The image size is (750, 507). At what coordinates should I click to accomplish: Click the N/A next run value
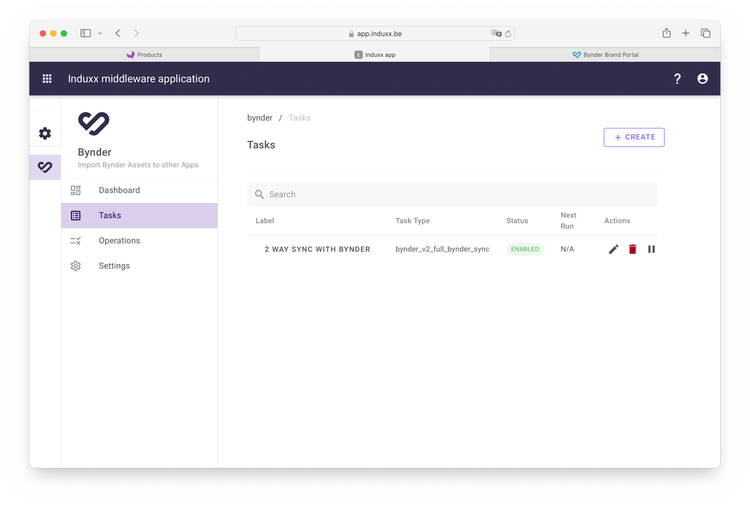pos(567,249)
